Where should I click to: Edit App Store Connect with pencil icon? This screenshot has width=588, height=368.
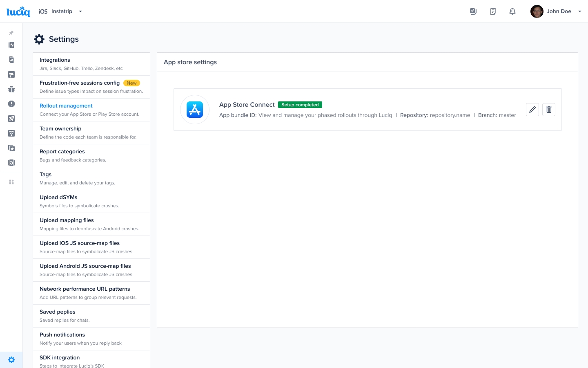click(x=532, y=110)
